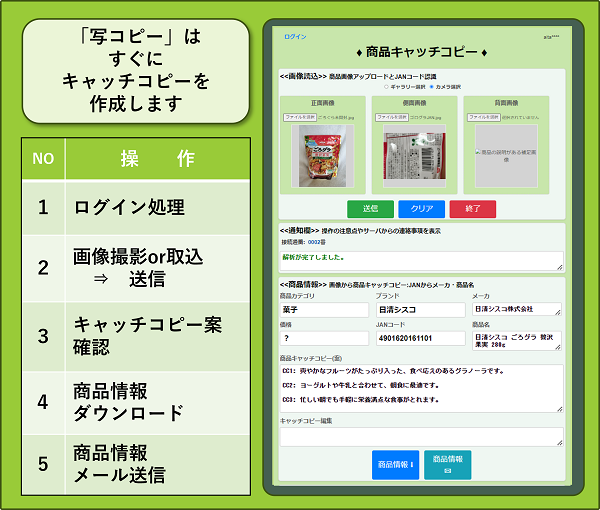Screen dimensions: 600x510
Task: Choose file for 側面画像
Action: pos(393,117)
